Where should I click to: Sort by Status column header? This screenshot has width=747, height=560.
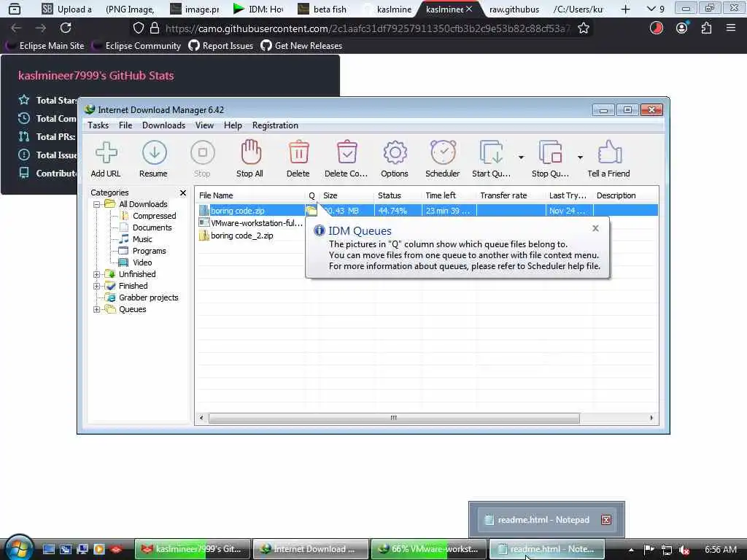coord(398,195)
